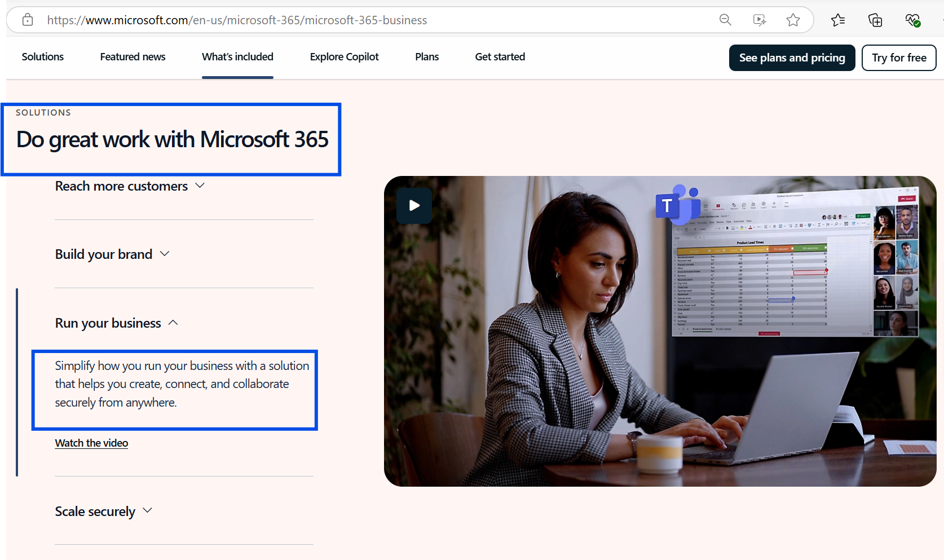Expand the Build your brand section

click(112, 254)
